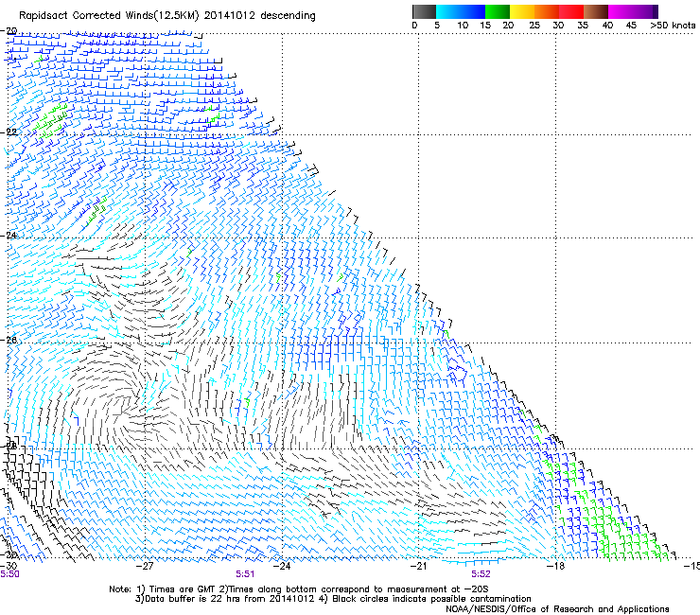Click the yellow 20-25 knots legend swatch
700x615 pixels.
pyautogui.click(x=522, y=11)
